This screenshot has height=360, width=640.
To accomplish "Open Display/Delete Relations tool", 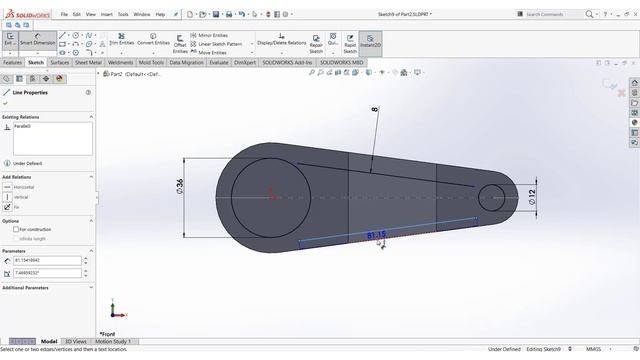I will coord(281,40).
